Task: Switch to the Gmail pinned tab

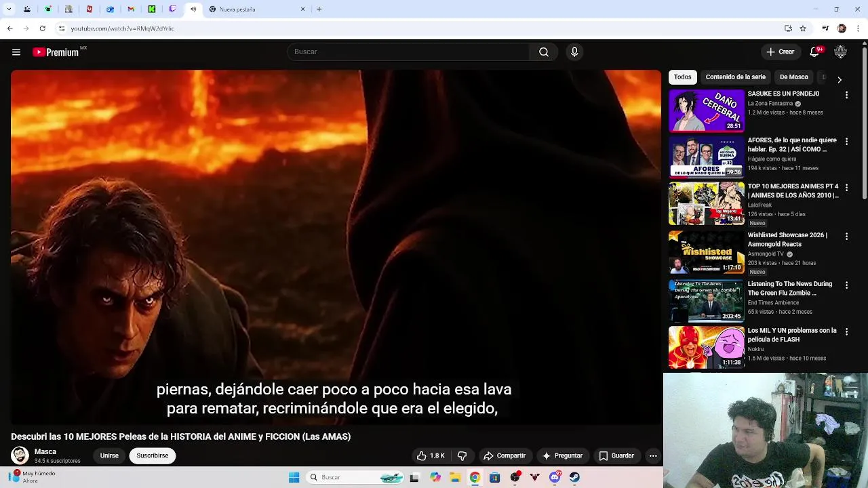Action: pyautogui.click(x=131, y=9)
